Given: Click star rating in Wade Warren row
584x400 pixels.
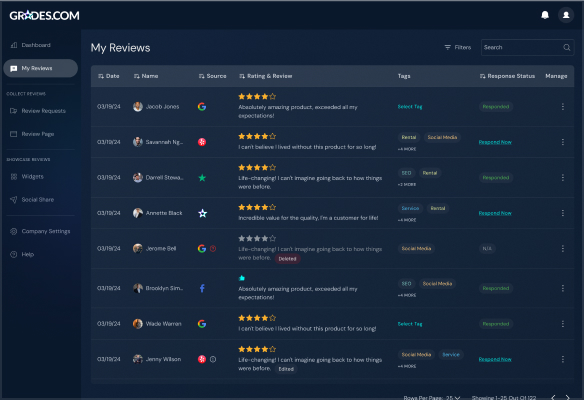Looking at the screenshot, I should 257,318.
